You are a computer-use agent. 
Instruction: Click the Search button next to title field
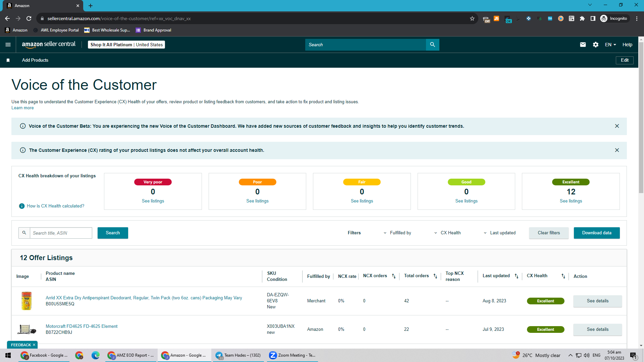(x=113, y=233)
